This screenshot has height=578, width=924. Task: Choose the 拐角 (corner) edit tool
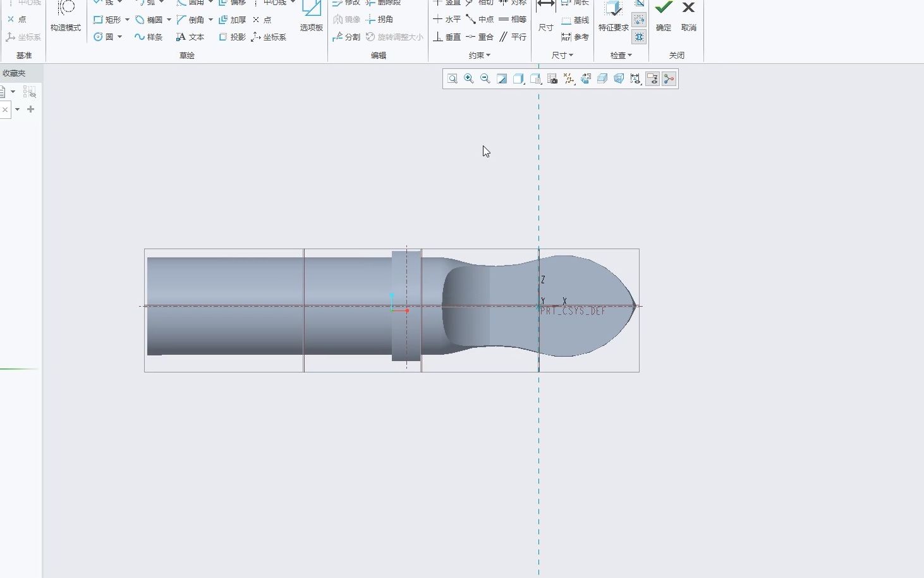click(380, 20)
